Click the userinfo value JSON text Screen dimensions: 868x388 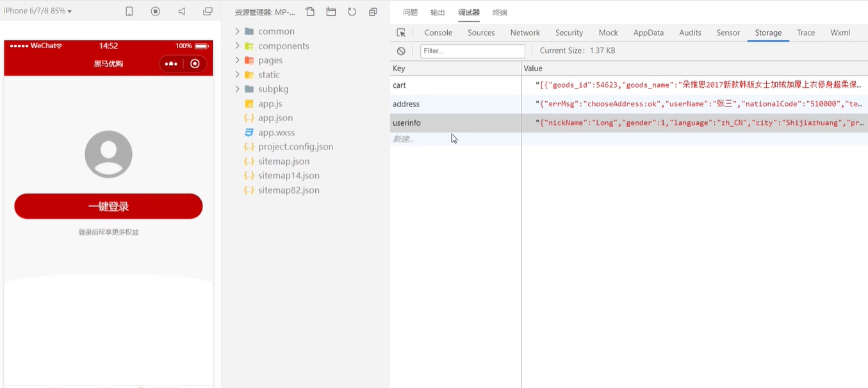(699, 122)
